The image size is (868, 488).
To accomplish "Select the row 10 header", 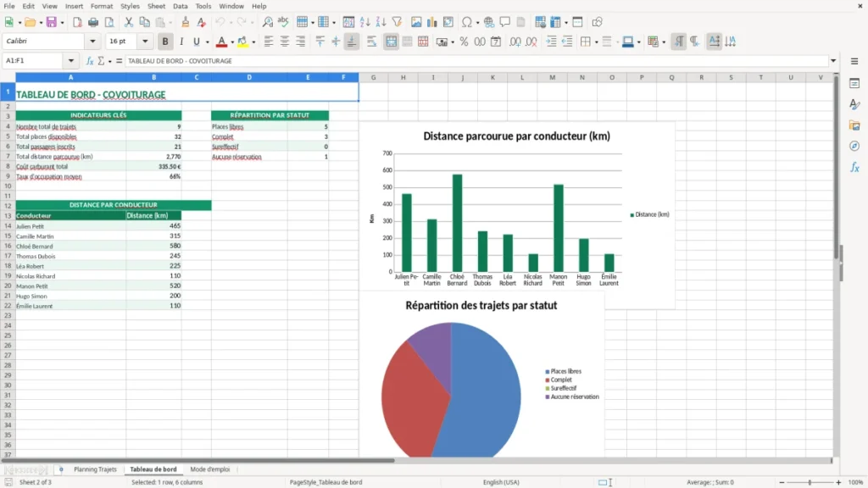I will 8,186.
